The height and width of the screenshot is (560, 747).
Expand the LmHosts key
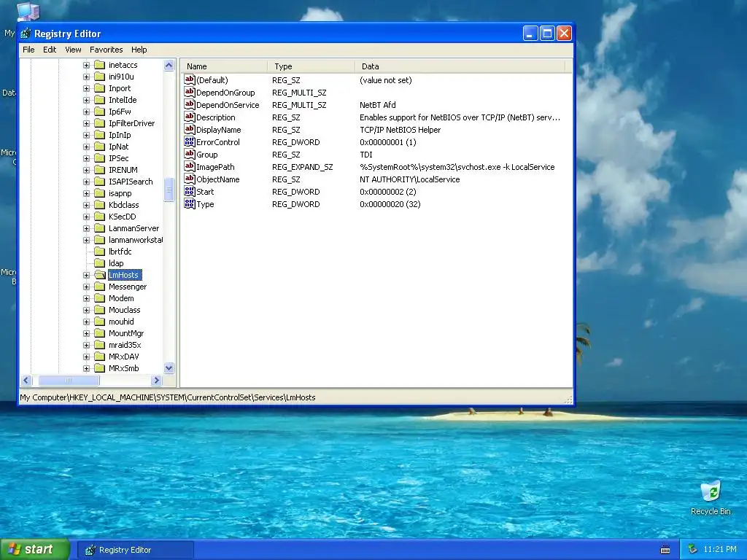[86, 275]
